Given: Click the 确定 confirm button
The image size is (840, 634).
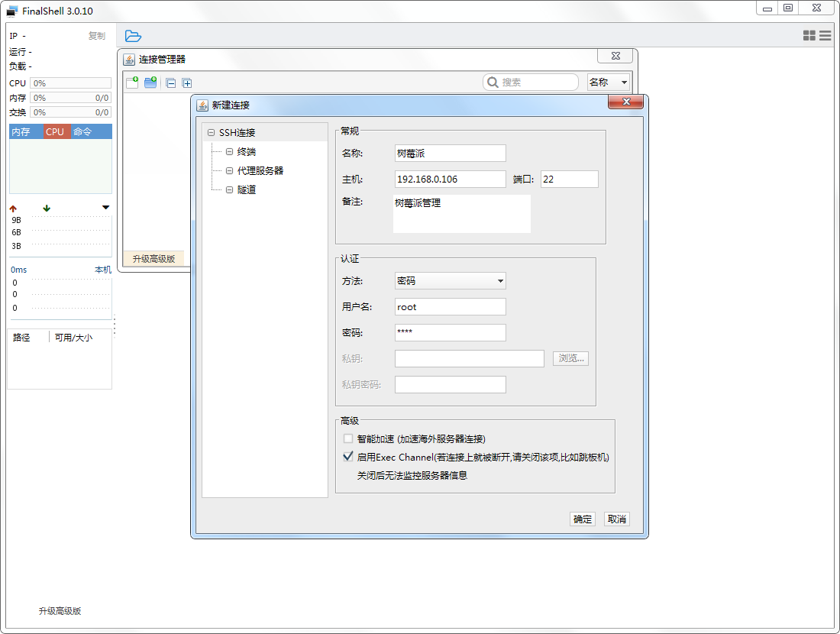Looking at the screenshot, I should [x=583, y=519].
